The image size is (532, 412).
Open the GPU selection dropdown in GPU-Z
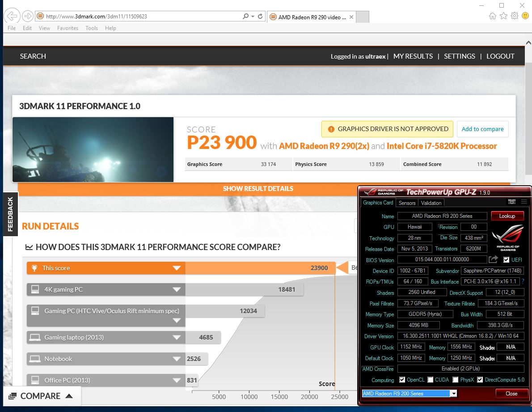pyautogui.click(x=453, y=393)
